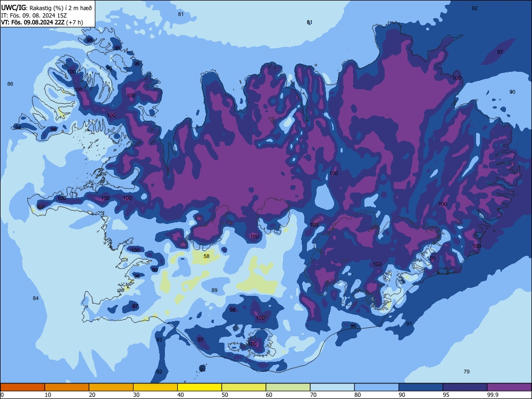Select the '30' legend tick label
The image size is (532, 399).
136,395
